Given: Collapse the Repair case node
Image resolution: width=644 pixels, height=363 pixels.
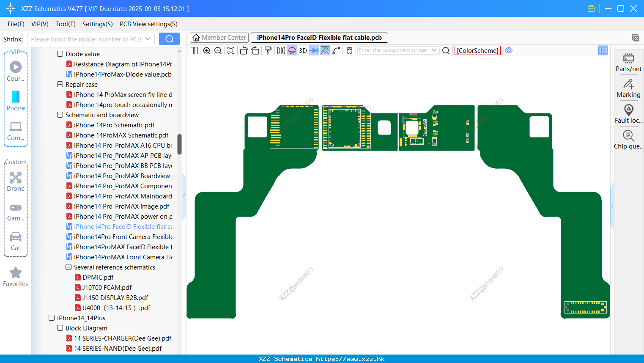Looking at the screenshot, I should coord(60,84).
